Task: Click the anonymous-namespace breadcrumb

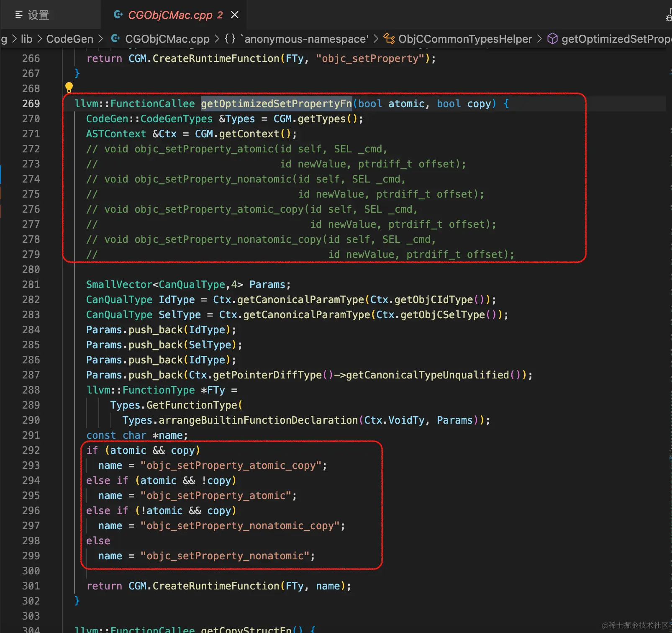Action: (305, 39)
